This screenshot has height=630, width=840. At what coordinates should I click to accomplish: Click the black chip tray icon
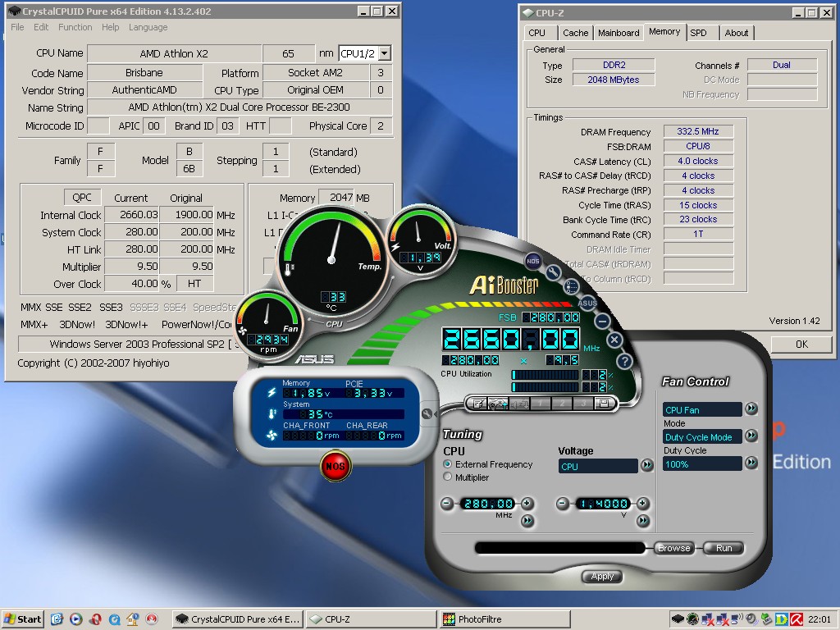point(678,619)
